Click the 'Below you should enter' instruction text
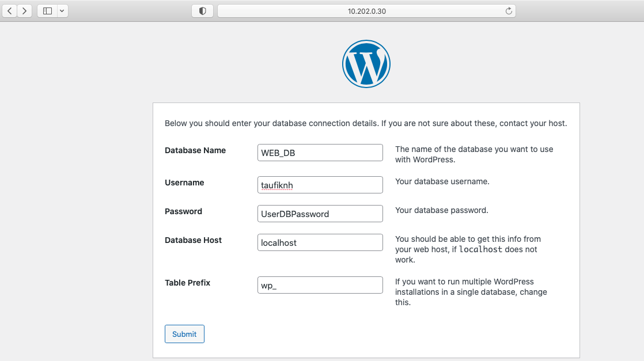The image size is (644, 361). coord(366,123)
